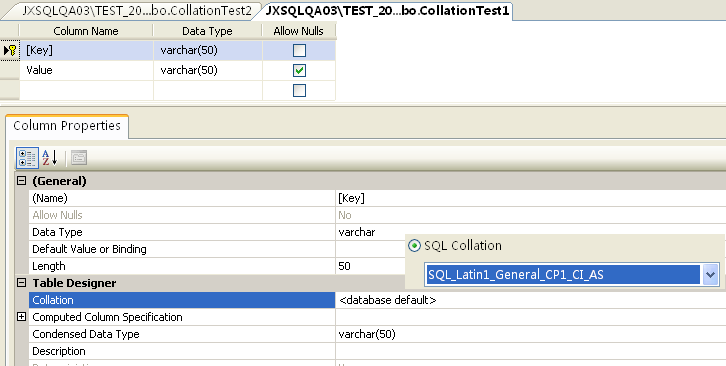726x366 pixels.
Task: Click the Allow Nulls column header
Action: (299, 31)
